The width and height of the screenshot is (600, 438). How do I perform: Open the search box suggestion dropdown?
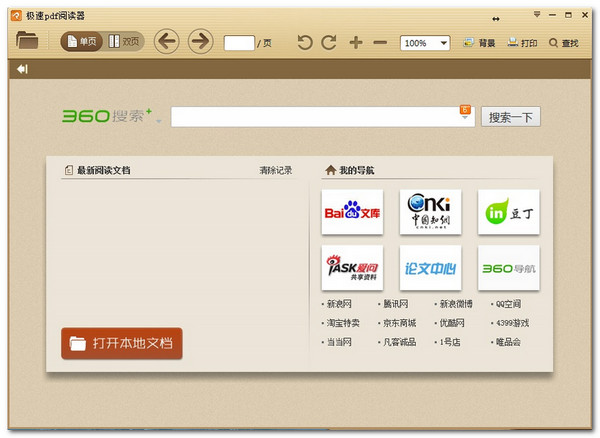point(465,118)
